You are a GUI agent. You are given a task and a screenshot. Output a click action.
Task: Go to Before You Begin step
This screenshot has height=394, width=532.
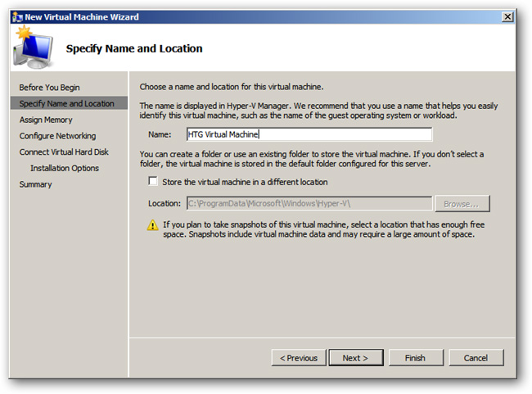49,88
